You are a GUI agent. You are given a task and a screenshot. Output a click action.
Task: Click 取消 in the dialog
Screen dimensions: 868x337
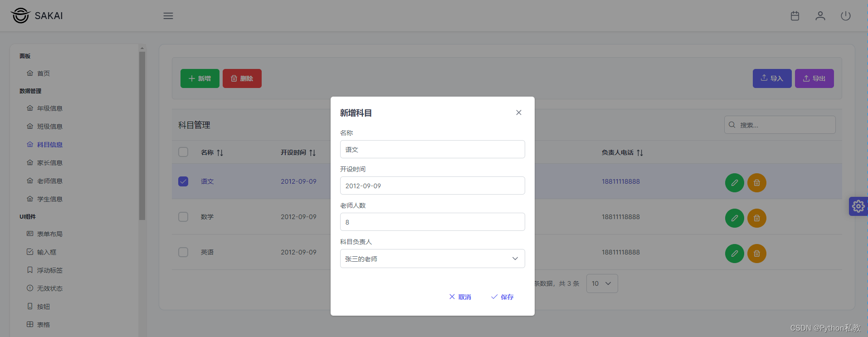(x=460, y=297)
